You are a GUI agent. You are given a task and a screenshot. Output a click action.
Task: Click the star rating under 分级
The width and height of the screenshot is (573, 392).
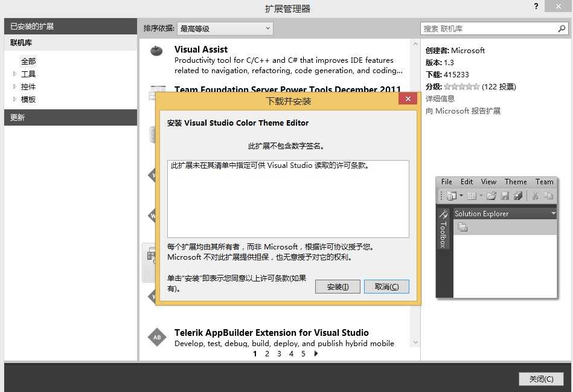[462, 86]
